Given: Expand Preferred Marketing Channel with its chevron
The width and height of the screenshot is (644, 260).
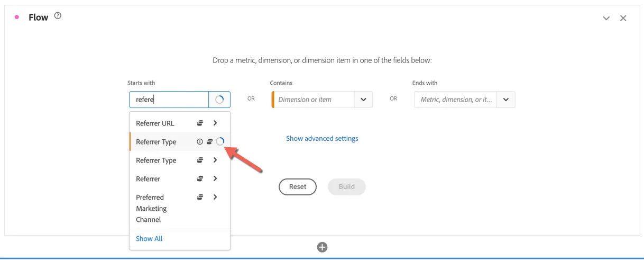Looking at the screenshot, I should coord(215,197).
